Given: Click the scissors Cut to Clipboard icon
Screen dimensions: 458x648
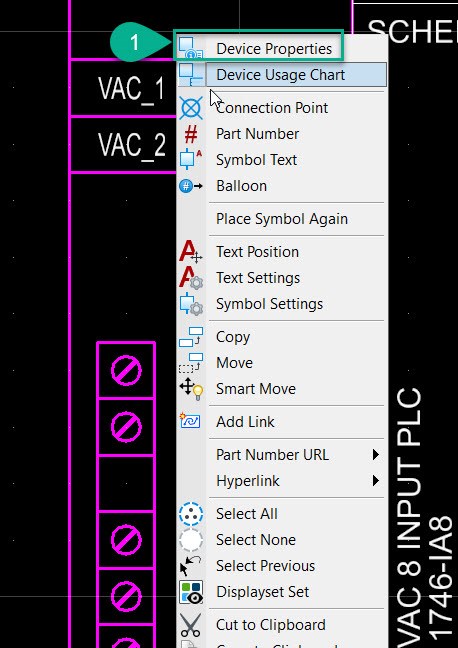Looking at the screenshot, I should tap(191, 625).
